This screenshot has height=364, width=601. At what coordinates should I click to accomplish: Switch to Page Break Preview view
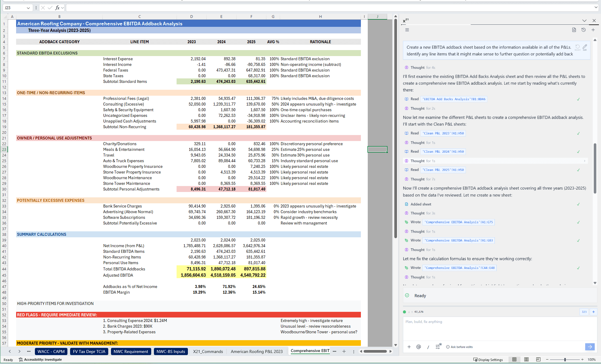click(x=538, y=360)
